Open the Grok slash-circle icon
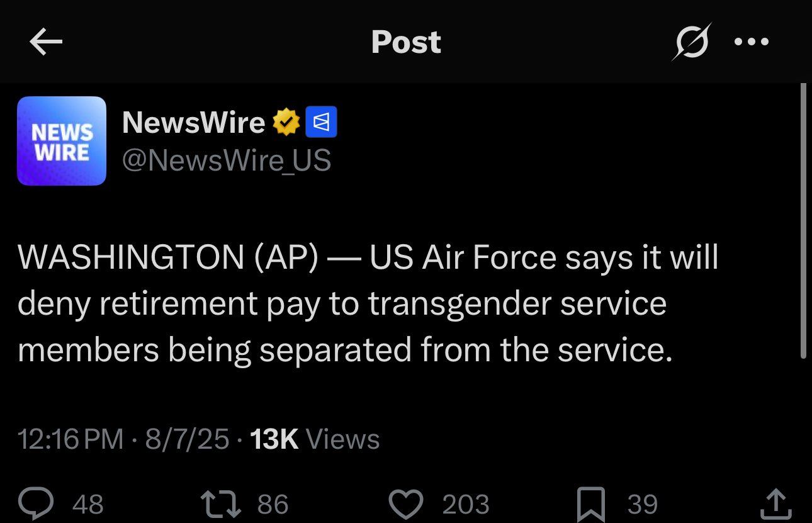The image size is (812, 523). [x=691, y=42]
